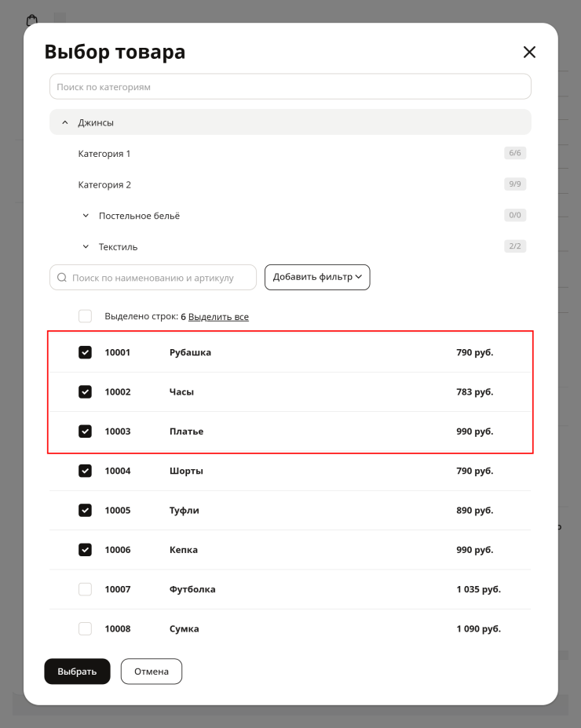Screen dimensions: 581x728
Task: Click the price 1 090 руб.
Action: pyautogui.click(x=478, y=628)
